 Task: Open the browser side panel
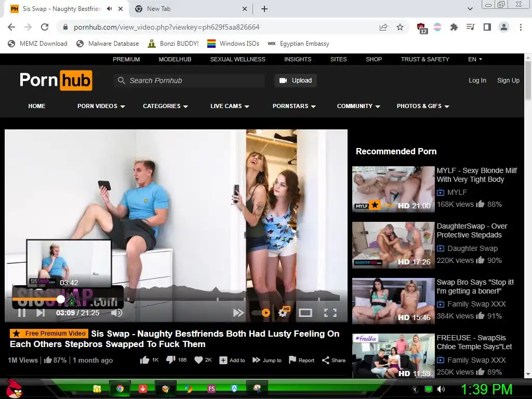(487, 27)
